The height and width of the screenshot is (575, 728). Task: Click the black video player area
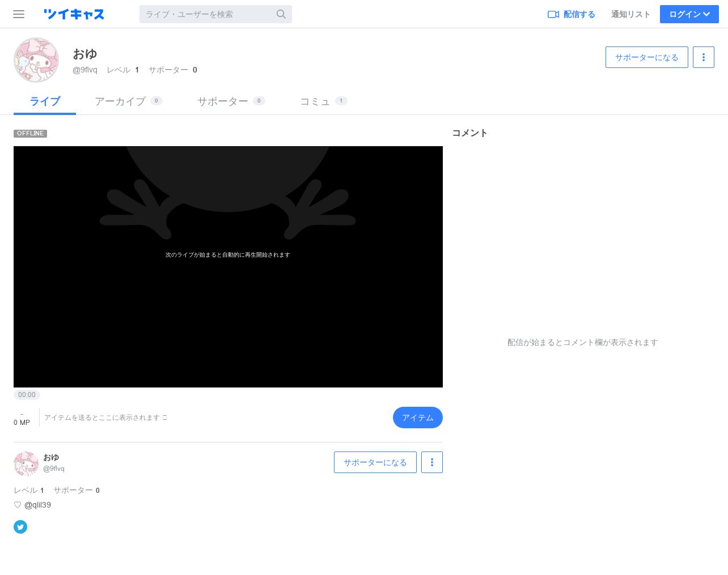click(228, 267)
